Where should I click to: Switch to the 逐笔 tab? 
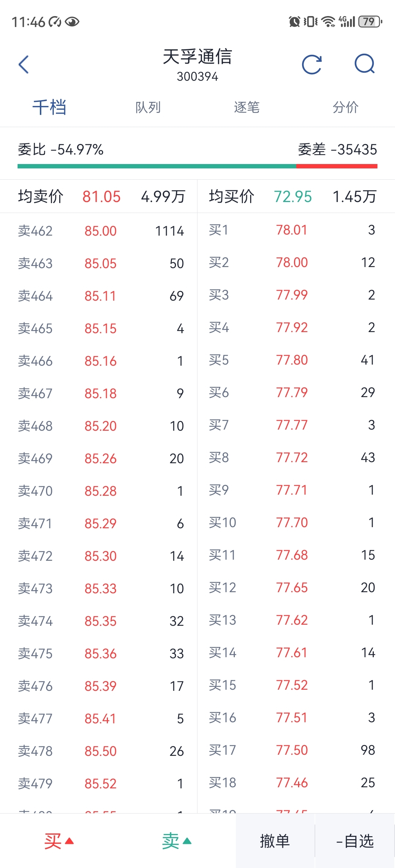[247, 107]
